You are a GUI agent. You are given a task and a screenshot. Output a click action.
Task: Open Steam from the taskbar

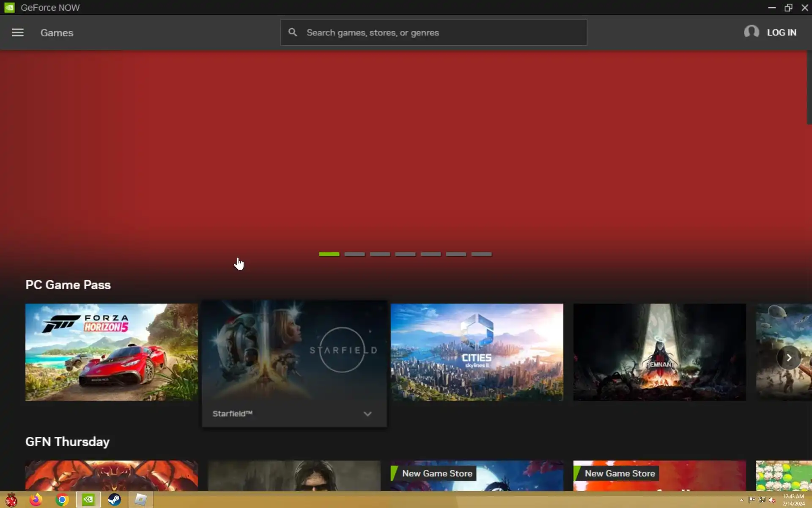pos(114,500)
